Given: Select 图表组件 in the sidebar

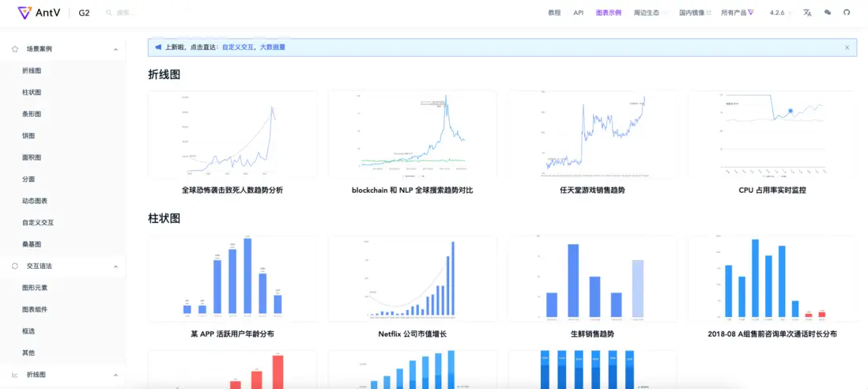Looking at the screenshot, I should [35, 309].
